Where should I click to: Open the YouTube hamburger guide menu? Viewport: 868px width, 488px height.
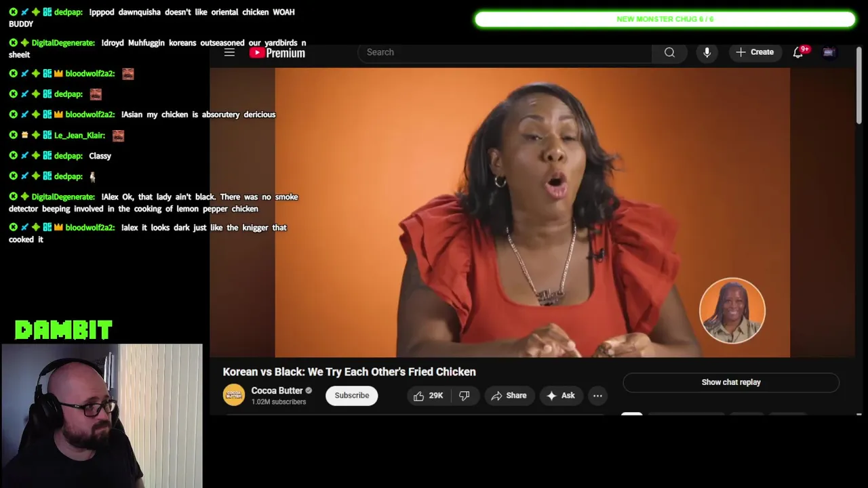tap(229, 52)
